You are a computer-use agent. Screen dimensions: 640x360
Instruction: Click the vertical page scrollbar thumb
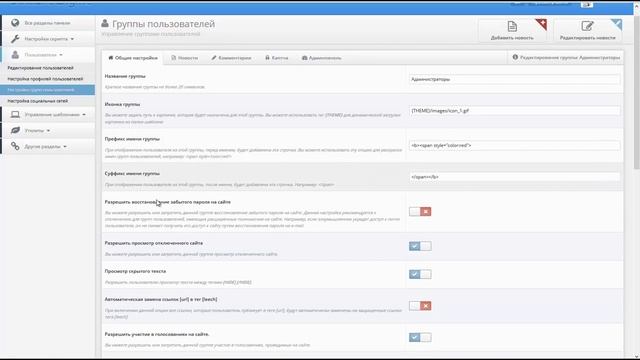tap(636, 92)
